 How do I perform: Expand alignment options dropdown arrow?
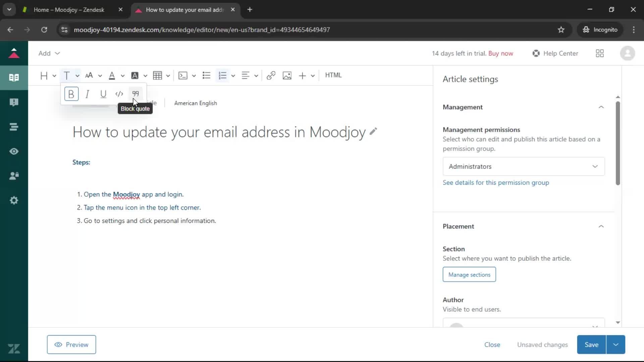(x=256, y=76)
